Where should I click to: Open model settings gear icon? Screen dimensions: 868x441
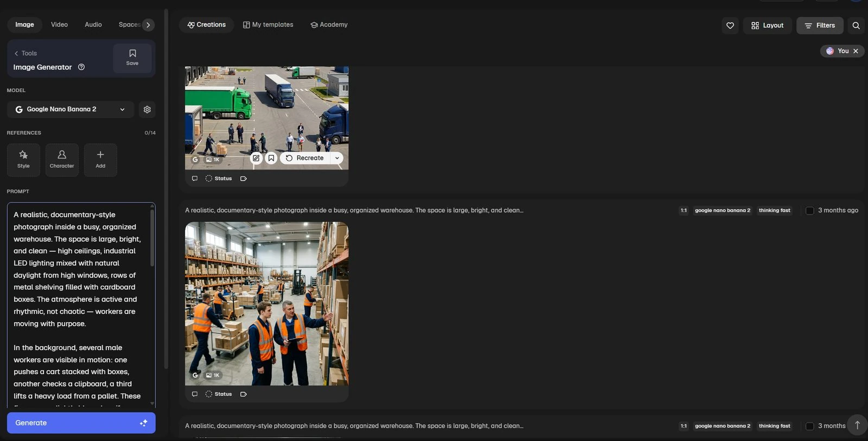(x=147, y=110)
